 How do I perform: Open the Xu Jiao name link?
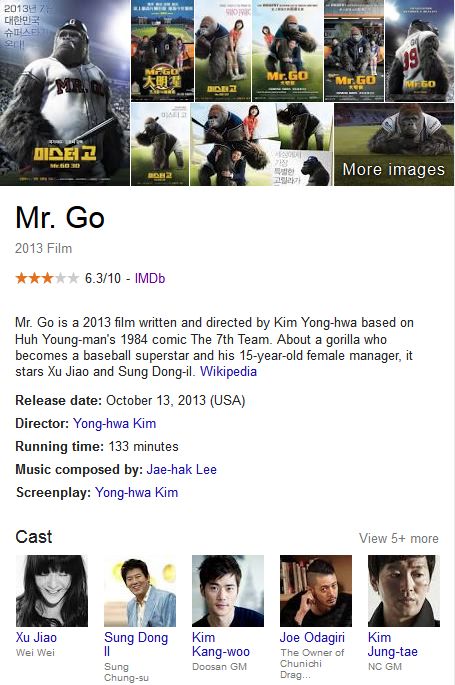(36, 637)
